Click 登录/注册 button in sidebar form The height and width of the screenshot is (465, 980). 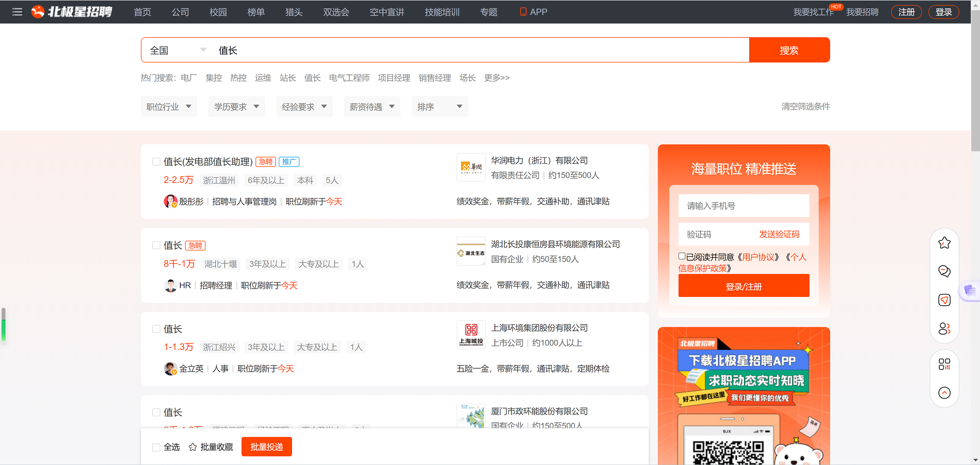pos(744,286)
